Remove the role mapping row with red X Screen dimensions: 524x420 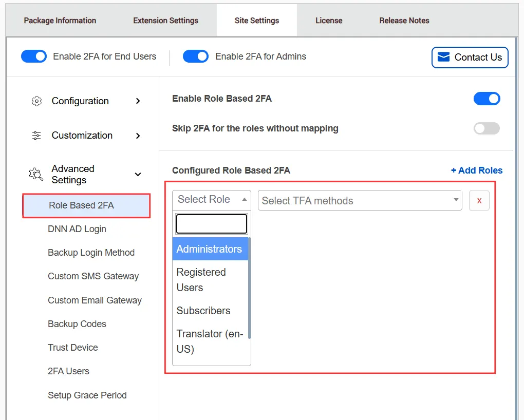[479, 200]
